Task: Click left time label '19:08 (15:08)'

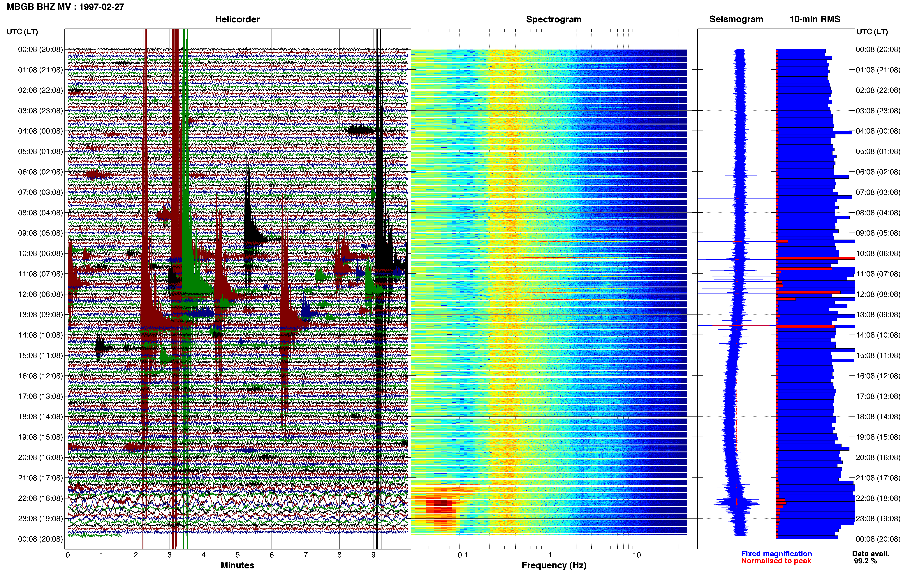Action: pos(41,437)
